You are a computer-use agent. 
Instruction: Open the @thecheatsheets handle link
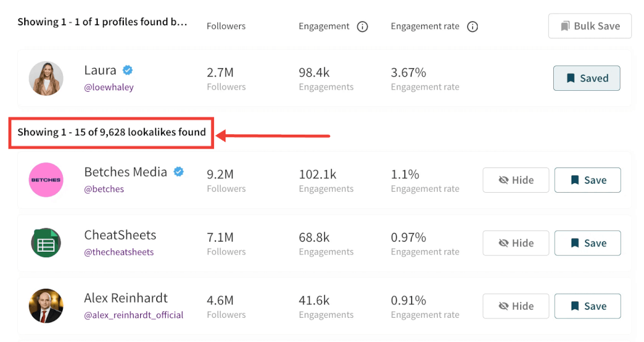pyautogui.click(x=119, y=252)
